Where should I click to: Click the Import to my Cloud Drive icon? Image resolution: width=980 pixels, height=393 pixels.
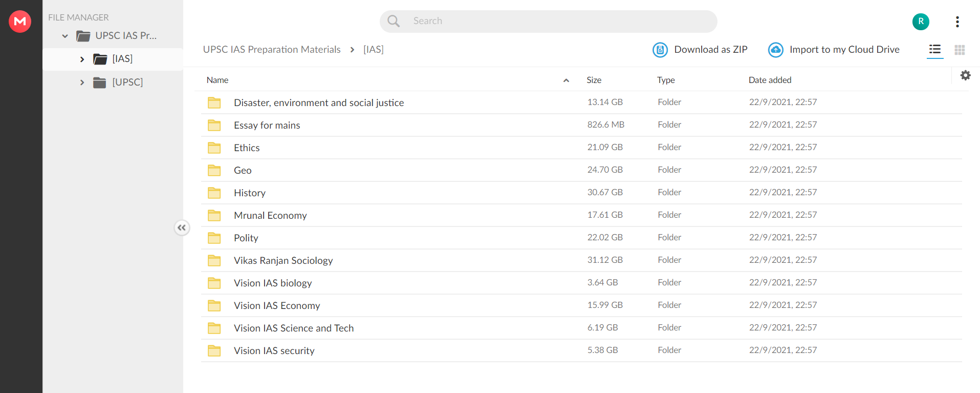pos(775,50)
